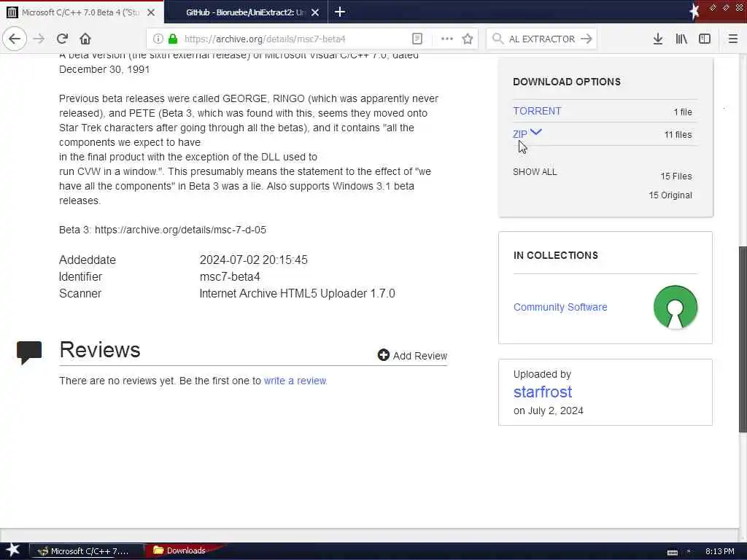Viewport: 747px width, 560px height.
Task: Click the Add Review button
Action: pyautogui.click(x=413, y=356)
